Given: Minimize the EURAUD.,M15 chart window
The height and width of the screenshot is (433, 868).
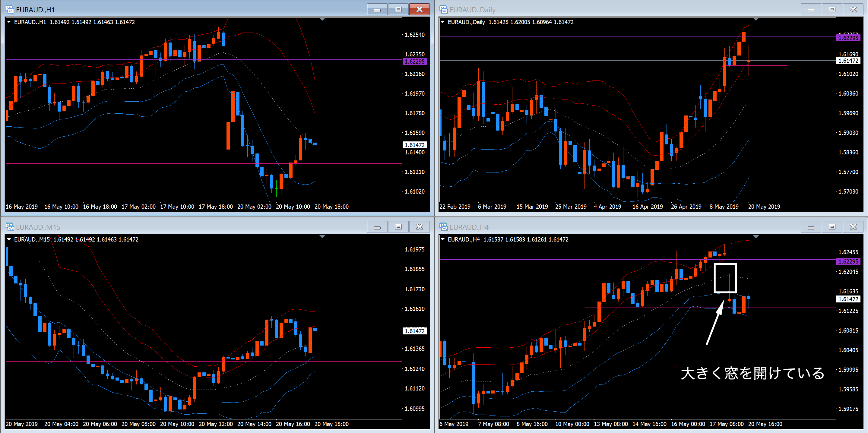Looking at the screenshot, I should (377, 227).
